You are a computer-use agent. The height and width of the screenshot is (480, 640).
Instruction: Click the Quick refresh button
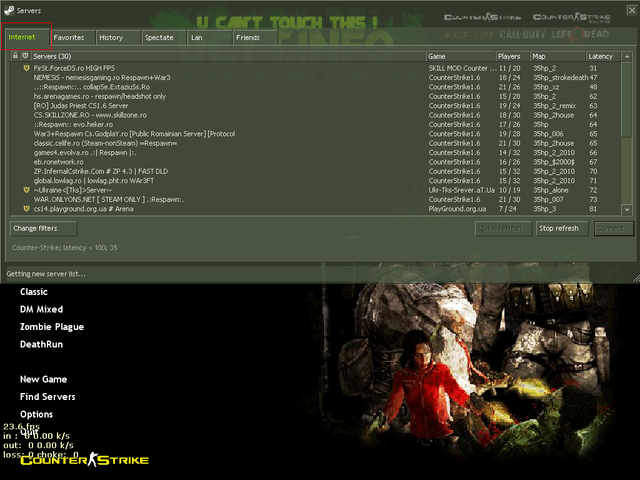503,229
